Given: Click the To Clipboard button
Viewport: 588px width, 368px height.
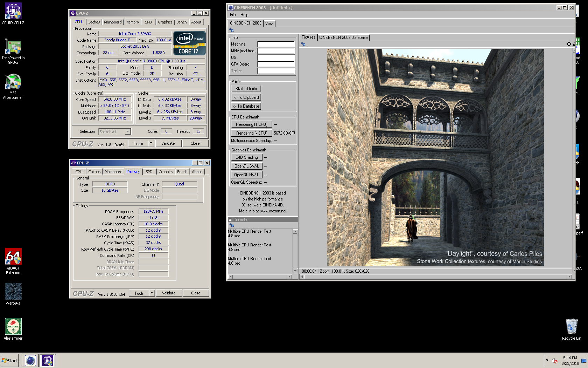Looking at the screenshot, I should click(x=246, y=97).
